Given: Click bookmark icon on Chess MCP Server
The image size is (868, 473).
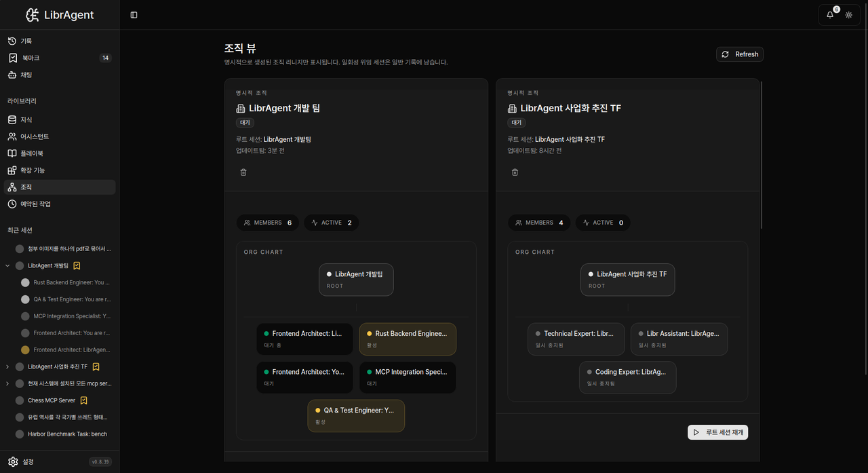Looking at the screenshot, I should click(84, 400).
